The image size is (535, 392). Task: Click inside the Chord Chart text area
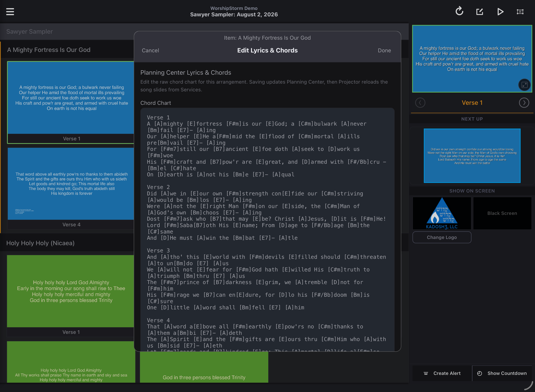pyautogui.click(x=267, y=229)
